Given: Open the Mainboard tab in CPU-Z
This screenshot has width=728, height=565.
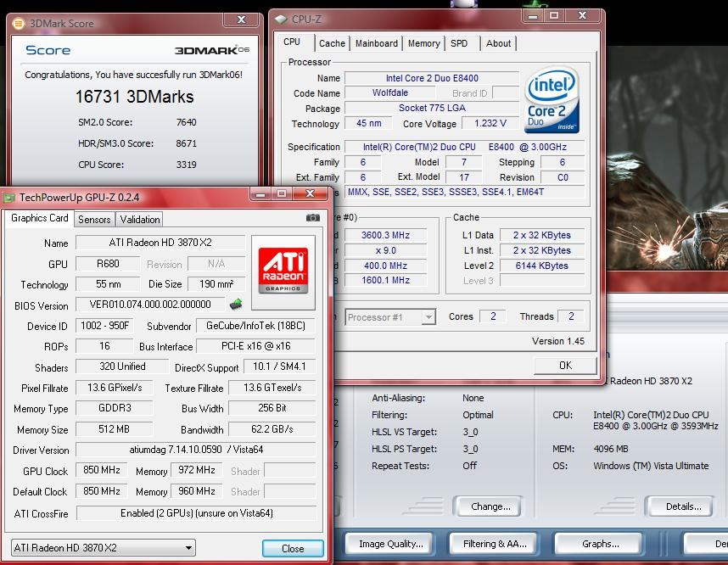Looking at the screenshot, I should (377, 43).
